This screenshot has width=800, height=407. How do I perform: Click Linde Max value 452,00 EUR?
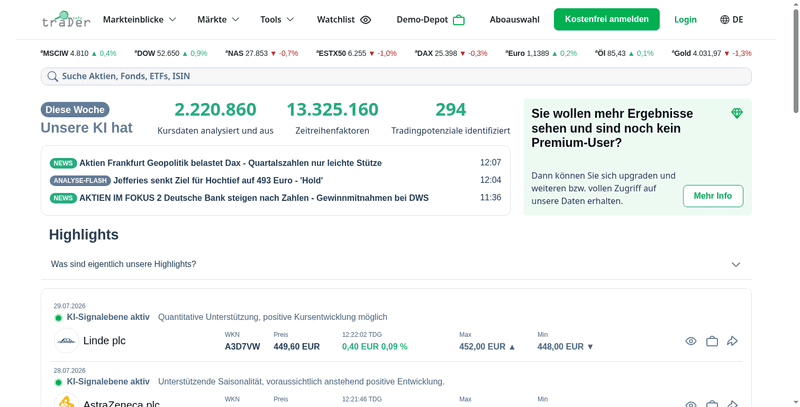click(x=487, y=347)
